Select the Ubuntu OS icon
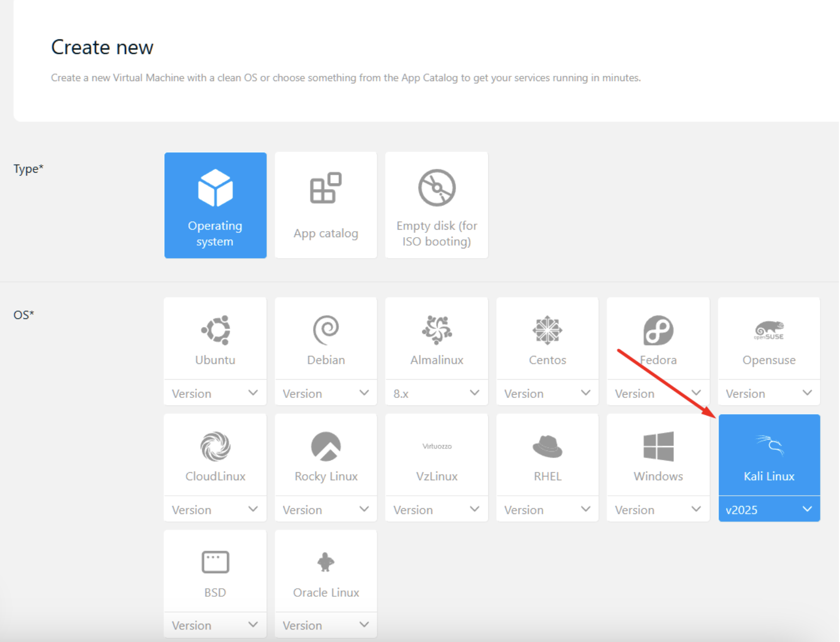This screenshot has height=642, width=840. pyautogui.click(x=216, y=330)
